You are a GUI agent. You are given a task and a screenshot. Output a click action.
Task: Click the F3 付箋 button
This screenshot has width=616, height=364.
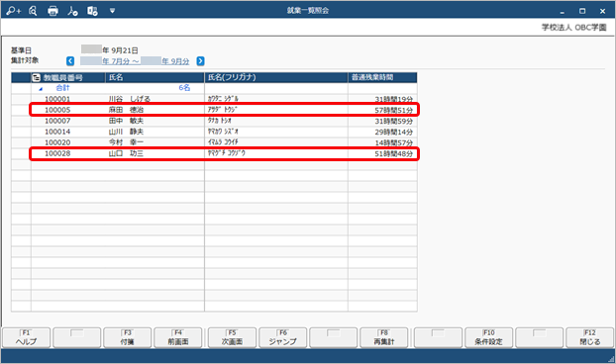point(128,337)
